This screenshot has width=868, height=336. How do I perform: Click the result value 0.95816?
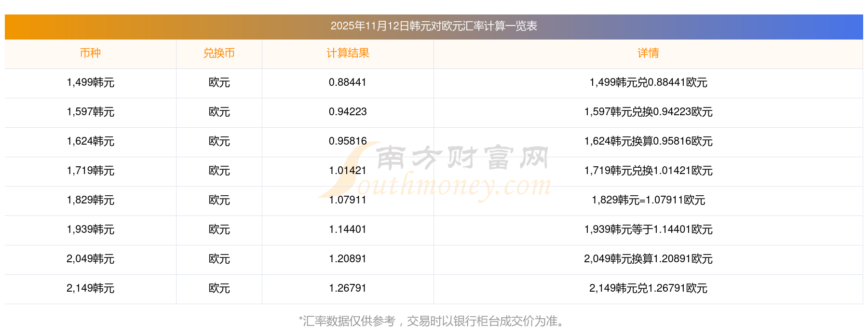[x=348, y=141]
